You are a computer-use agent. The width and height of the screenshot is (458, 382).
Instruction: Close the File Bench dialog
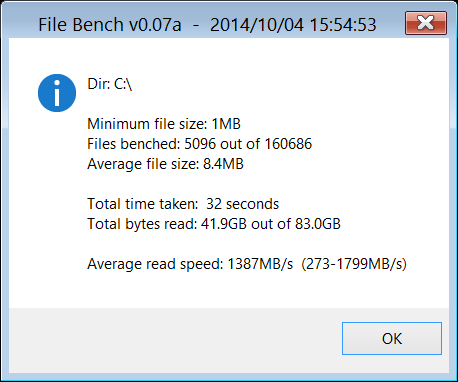[426, 23]
